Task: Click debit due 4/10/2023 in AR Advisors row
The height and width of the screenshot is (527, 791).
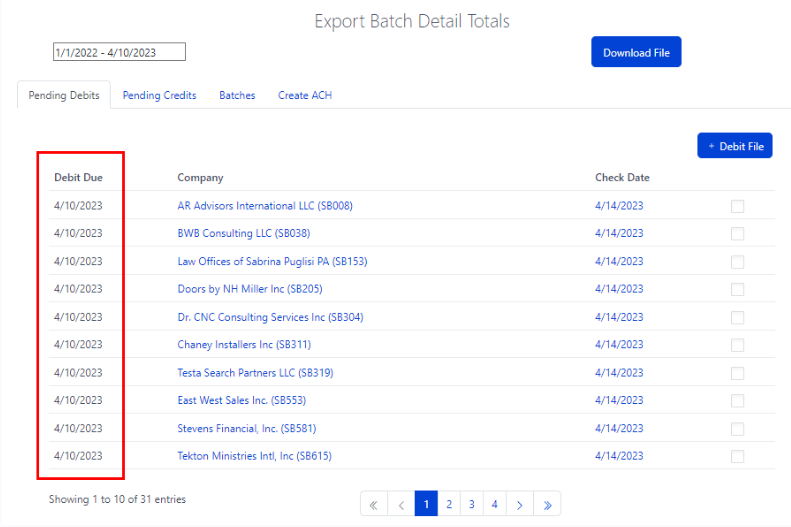Action: pos(78,206)
